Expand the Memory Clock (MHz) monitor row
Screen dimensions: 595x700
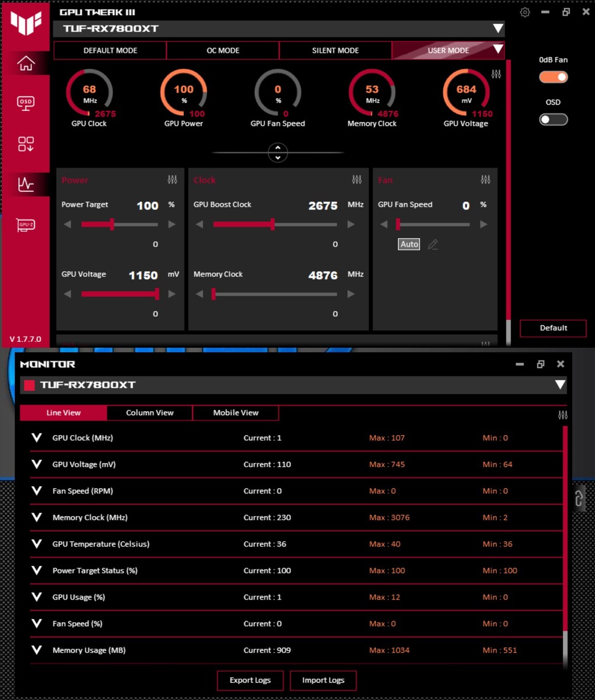(x=37, y=517)
